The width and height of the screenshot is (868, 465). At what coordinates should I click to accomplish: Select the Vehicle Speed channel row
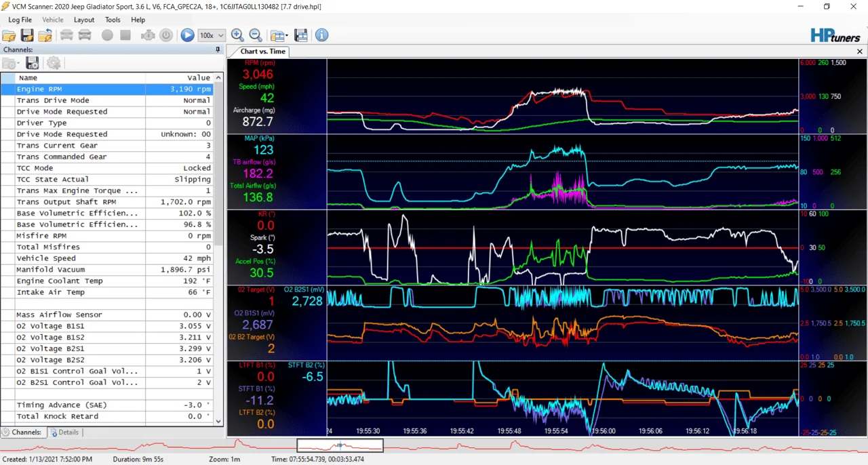tap(107, 258)
